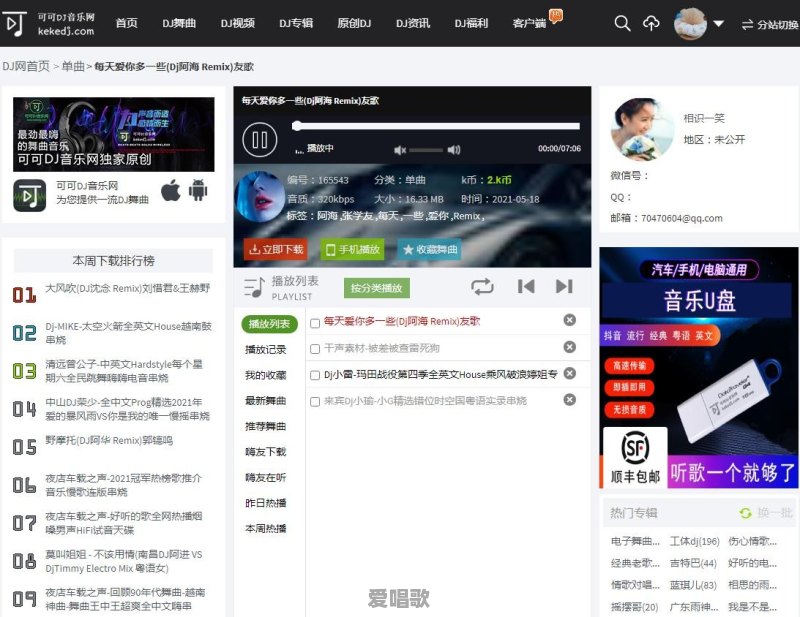Select the 最新舞曲 side tab
Viewport: 800px width, 617px height.
coord(265,401)
